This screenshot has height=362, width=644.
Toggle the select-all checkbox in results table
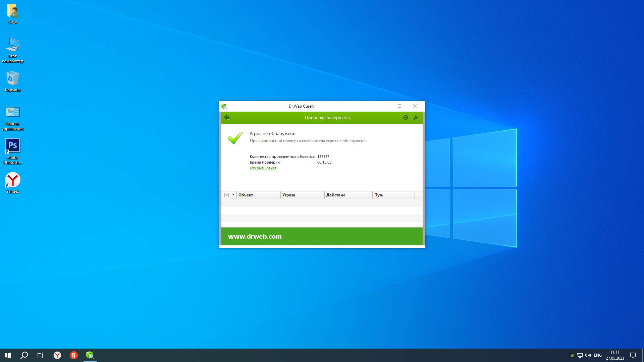coord(227,195)
